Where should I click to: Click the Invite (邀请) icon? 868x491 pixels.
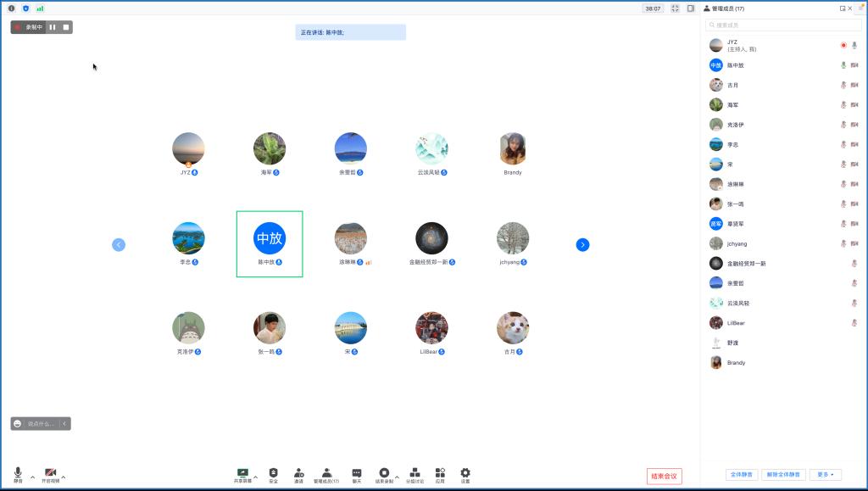298,473
